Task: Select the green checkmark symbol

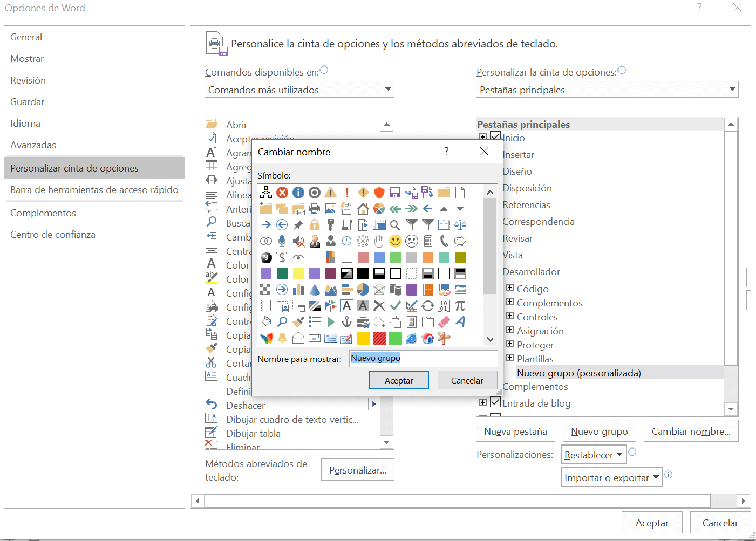Action: pyautogui.click(x=396, y=306)
